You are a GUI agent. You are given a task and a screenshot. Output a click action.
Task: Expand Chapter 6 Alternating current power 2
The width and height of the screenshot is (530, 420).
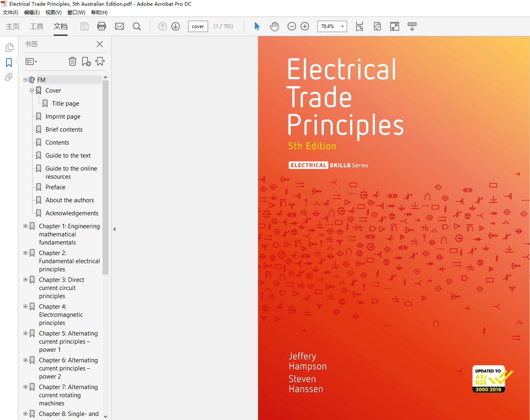click(x=25, y=360)
